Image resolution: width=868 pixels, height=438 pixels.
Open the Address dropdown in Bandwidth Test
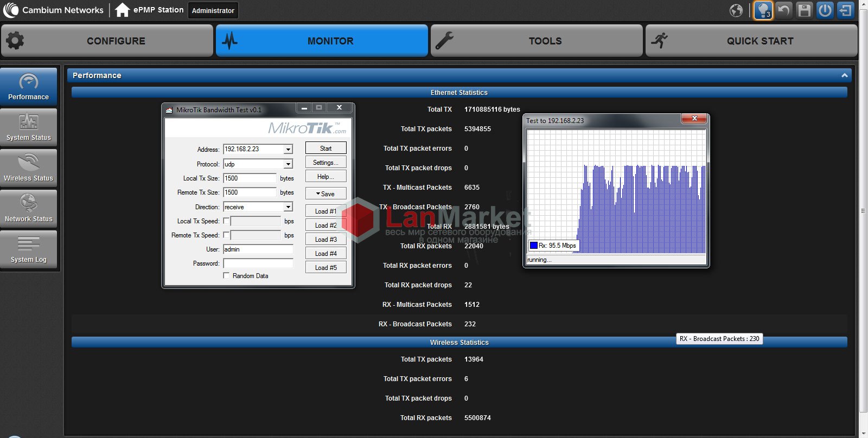point(288,149)
